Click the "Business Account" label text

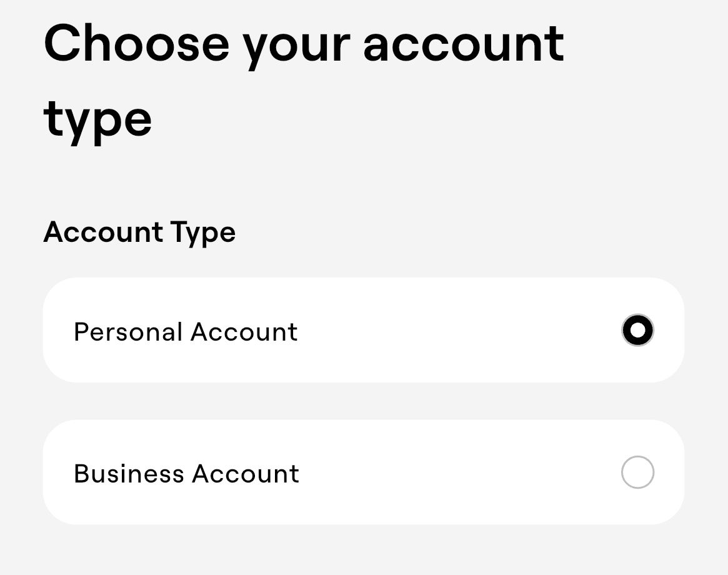click(186, 474)
